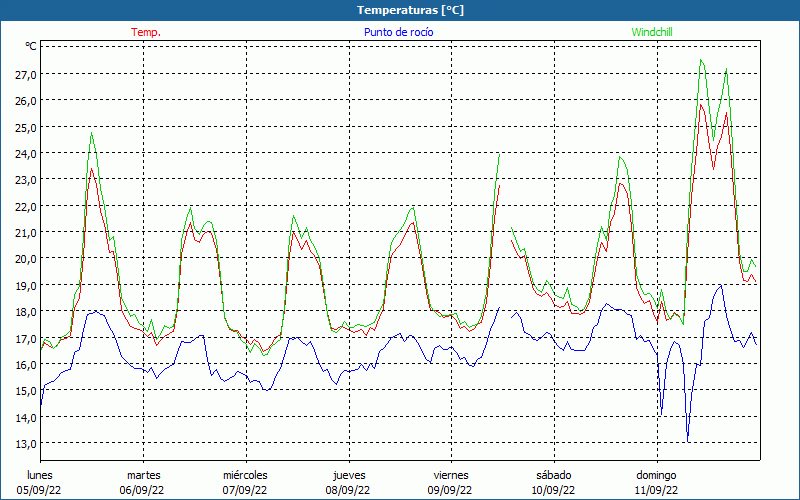800x500 pixels.
Task: Click the 'miércoles' day label
Action: 245,475
